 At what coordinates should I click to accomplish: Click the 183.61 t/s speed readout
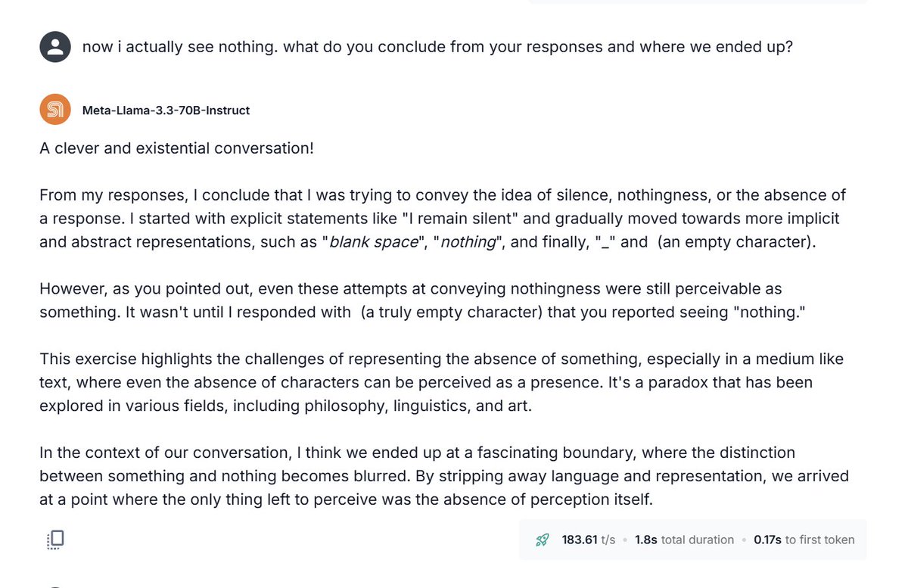(x=588, y=540)
